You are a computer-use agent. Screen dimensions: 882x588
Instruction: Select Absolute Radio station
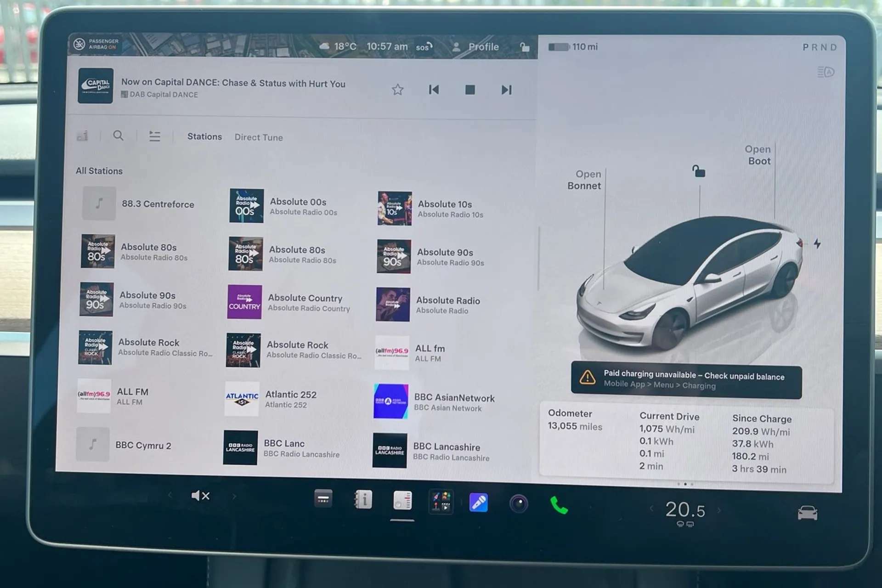tap(429, 305)
